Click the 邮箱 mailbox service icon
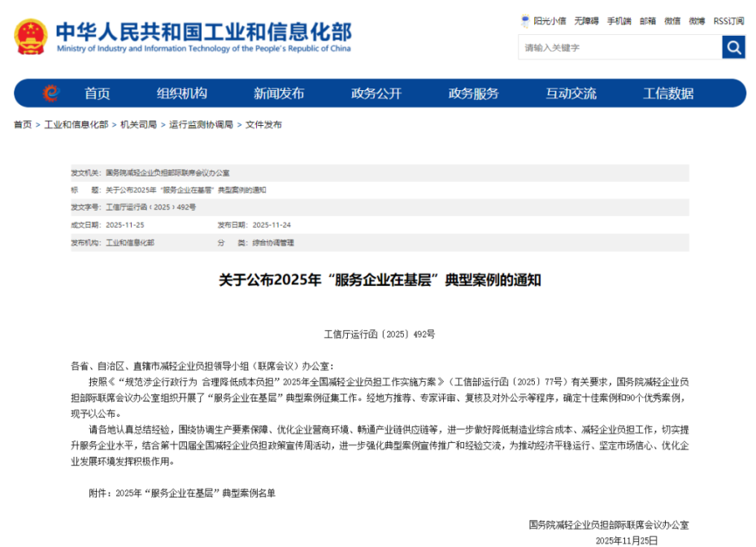Screen dimensions: 756x547 (646, 22)
